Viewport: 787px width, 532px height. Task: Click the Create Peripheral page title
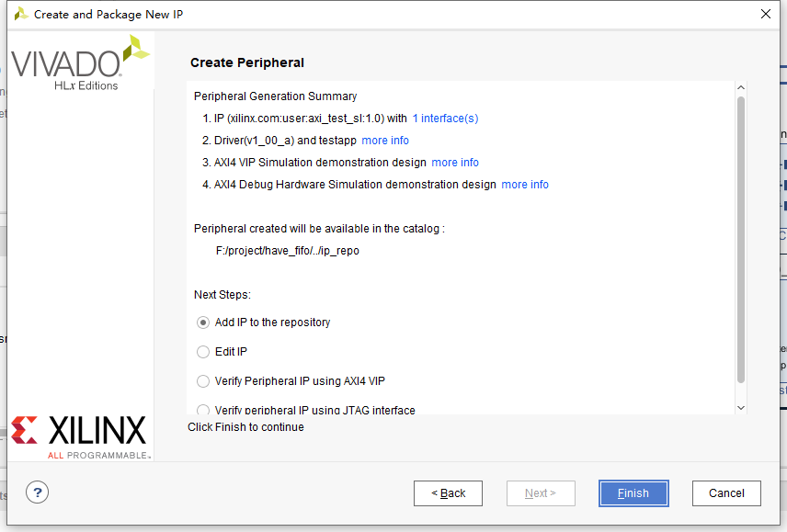point(247,62)
